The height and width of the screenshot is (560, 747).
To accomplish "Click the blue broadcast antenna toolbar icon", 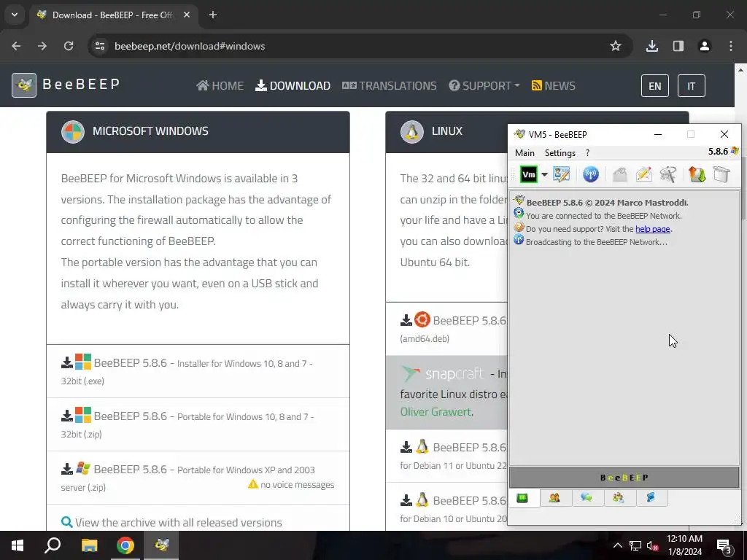I will pos(591,175).
